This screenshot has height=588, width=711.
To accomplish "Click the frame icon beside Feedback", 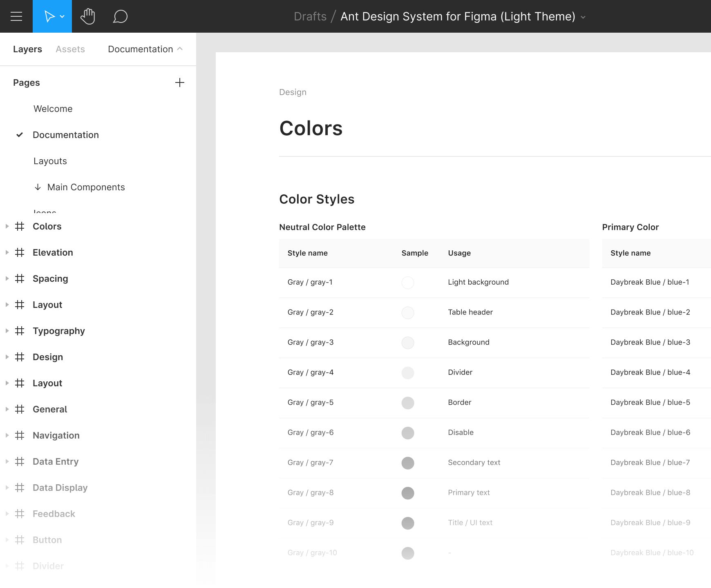I will tap(19, 514).
